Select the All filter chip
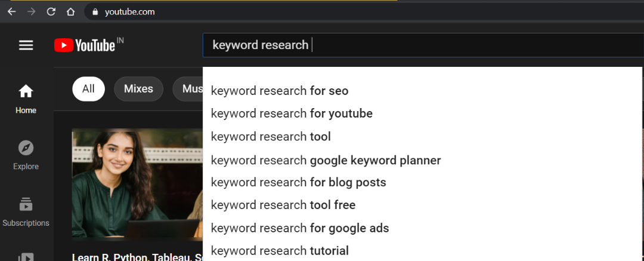 (x=88, y=89)
